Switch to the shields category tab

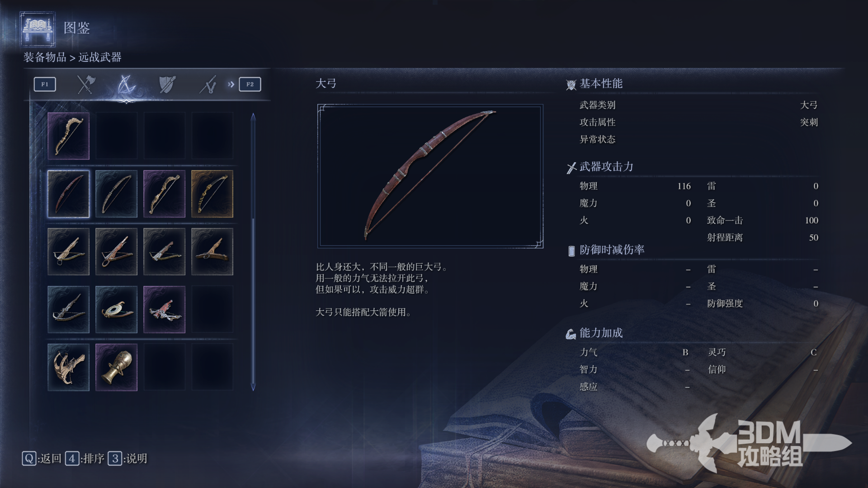167,84
